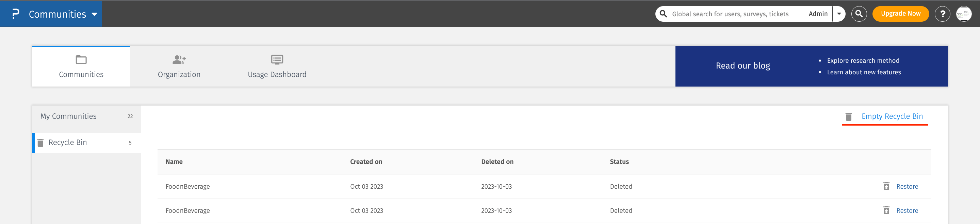The image size is (980, 224).
Task: Restore the first FoodnBeverage community
Action: coord(906,186)
